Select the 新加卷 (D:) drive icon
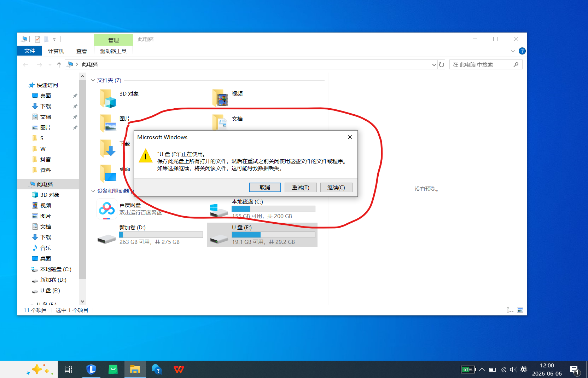Viewport: 588px width, 378px height. [106, 239]
